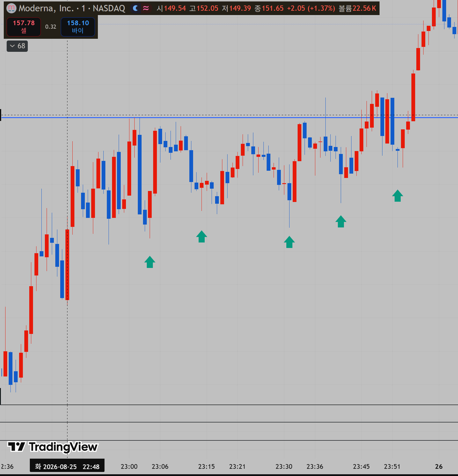Click the moon extended-hours session icon

pos(135,8)
